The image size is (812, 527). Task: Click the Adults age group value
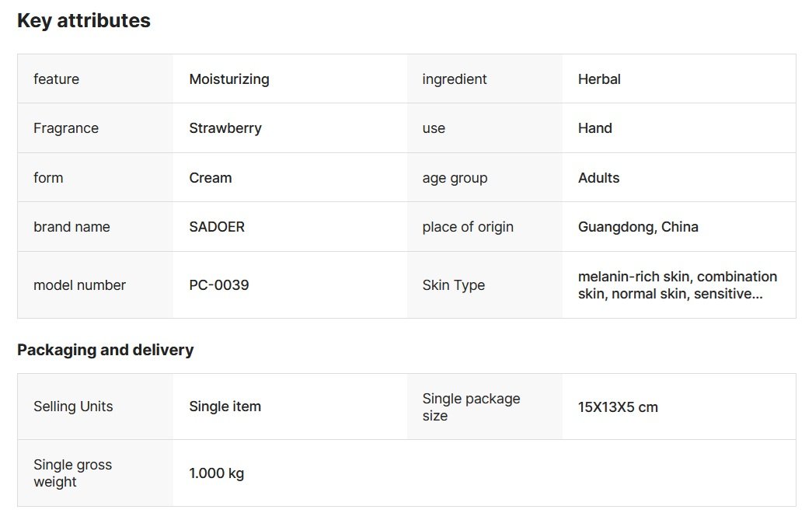coord(598,178)
